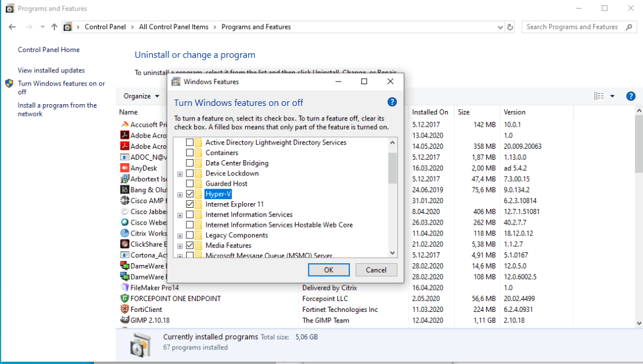
Task: Enable the Containers feature checkbox
Action: coord(190,153)
